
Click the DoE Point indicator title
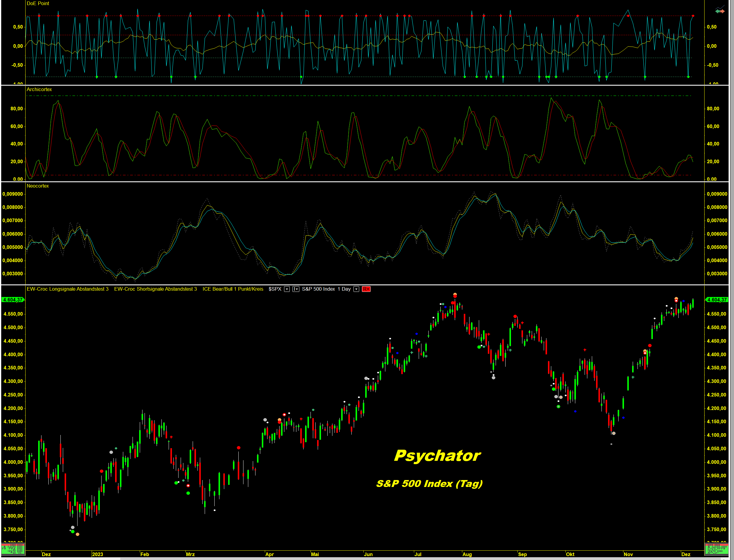point(38,3)
